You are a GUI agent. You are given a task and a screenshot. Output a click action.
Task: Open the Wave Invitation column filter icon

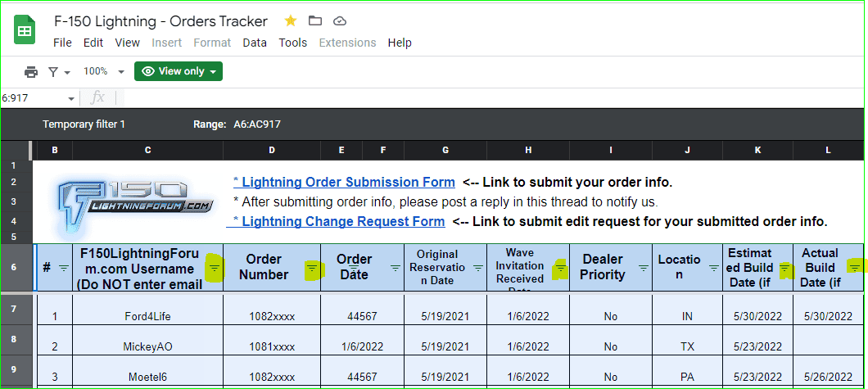point(560,268)
